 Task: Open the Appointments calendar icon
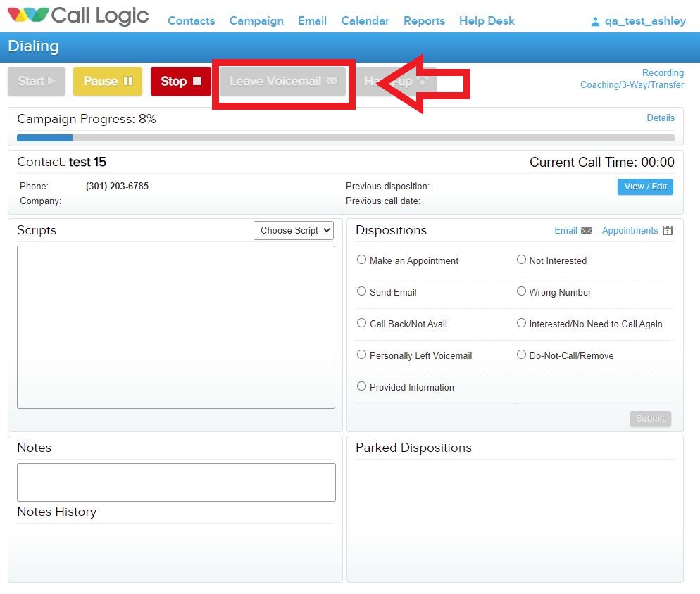668,231
